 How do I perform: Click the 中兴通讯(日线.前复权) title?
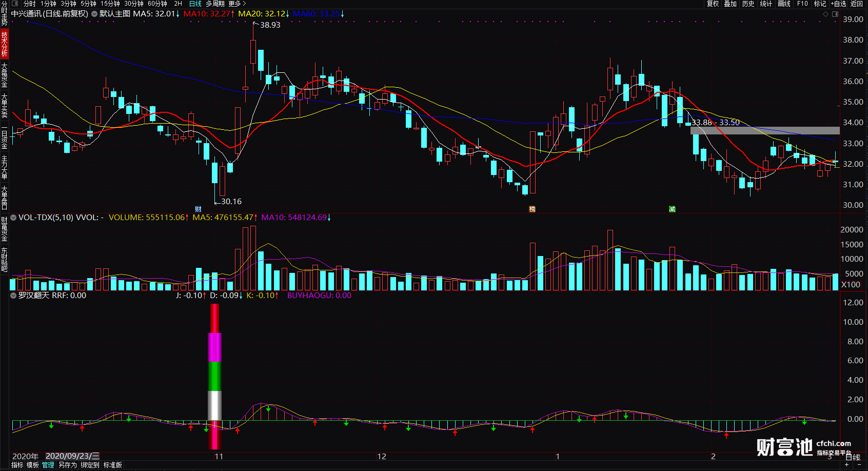click(50, 14)
